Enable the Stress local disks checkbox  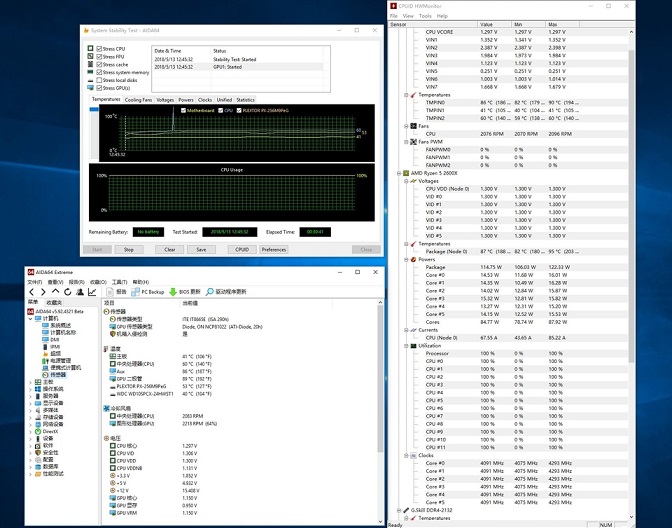point(98,80)
